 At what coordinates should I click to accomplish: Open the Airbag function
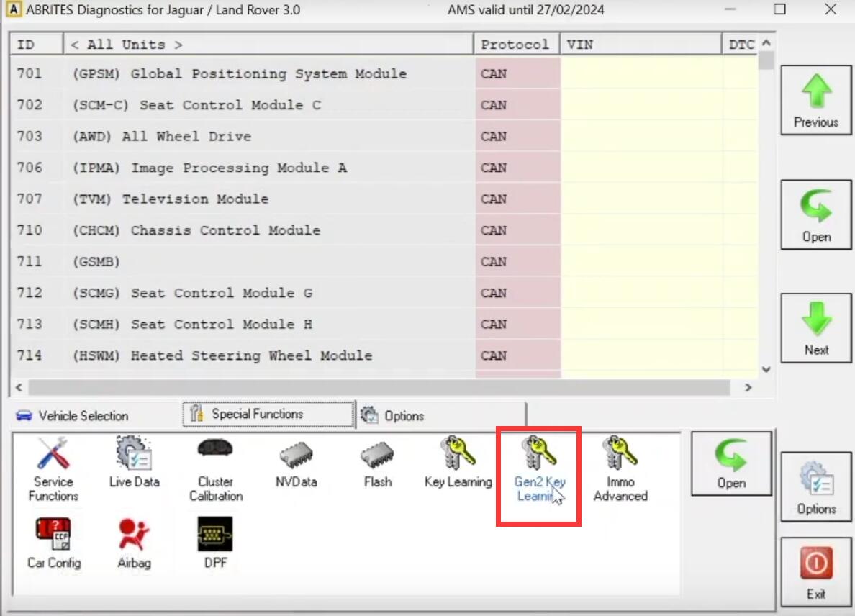point(134,543)
